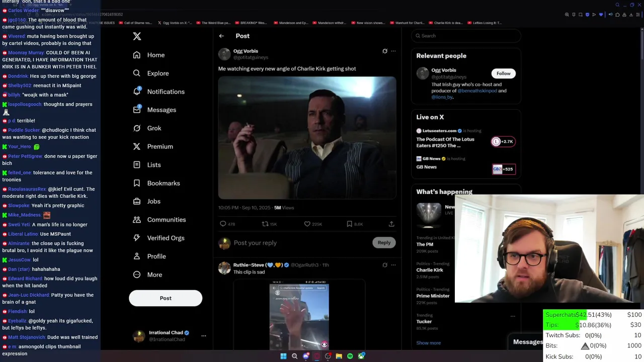Follow Ogg Vorbis under Relevant people

(x=503, y=73)
